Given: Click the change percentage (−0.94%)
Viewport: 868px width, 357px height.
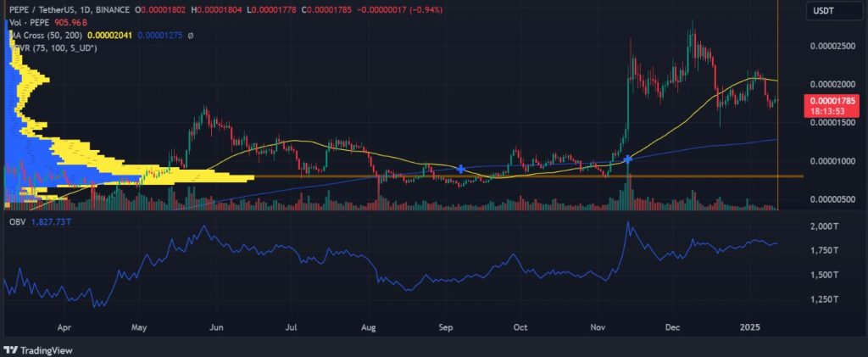Looking at the screenshot, I should (426, 9).
